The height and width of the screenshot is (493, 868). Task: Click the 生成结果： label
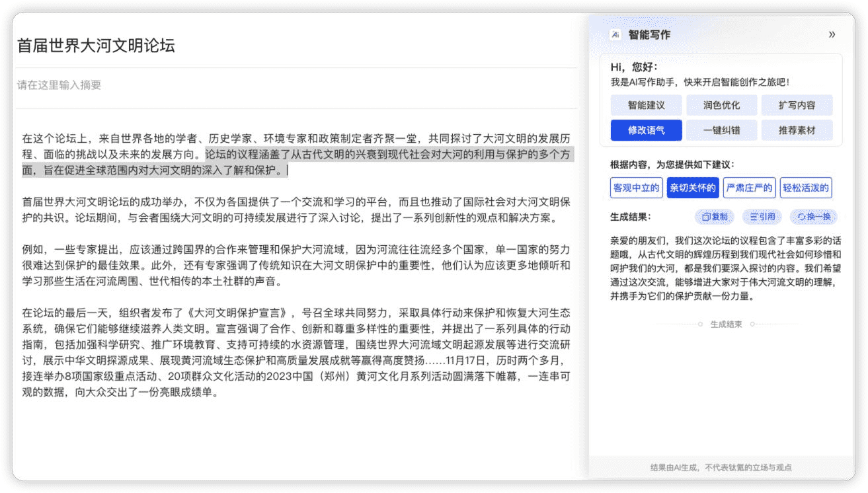click(630, 217)
